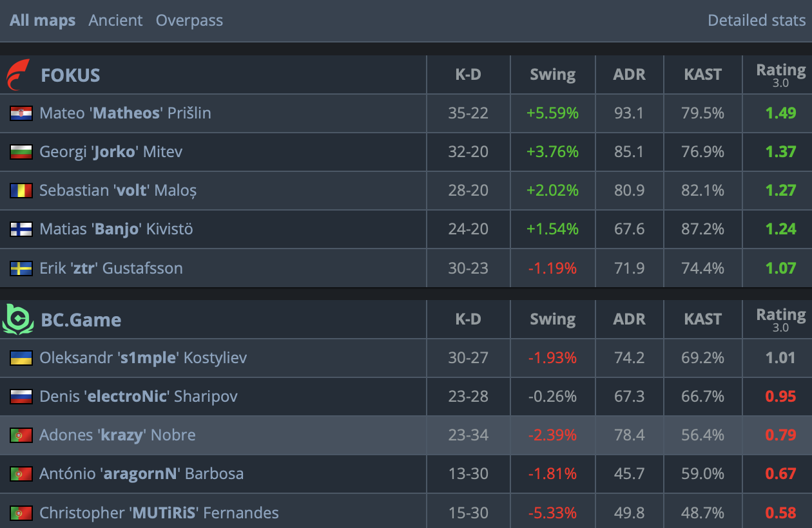Screen dimensions: 812x528
Task: Click the BC.Game team logo icon
Action: (x=18, y=319)
